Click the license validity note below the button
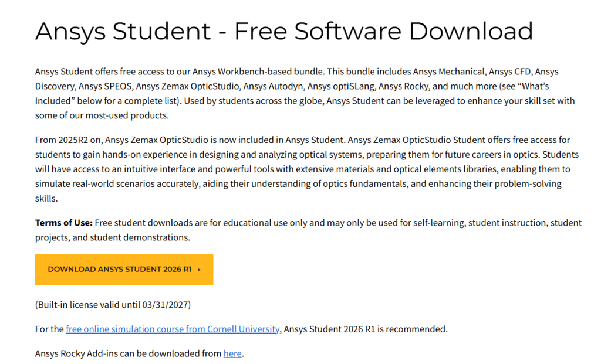 [114, 304]
